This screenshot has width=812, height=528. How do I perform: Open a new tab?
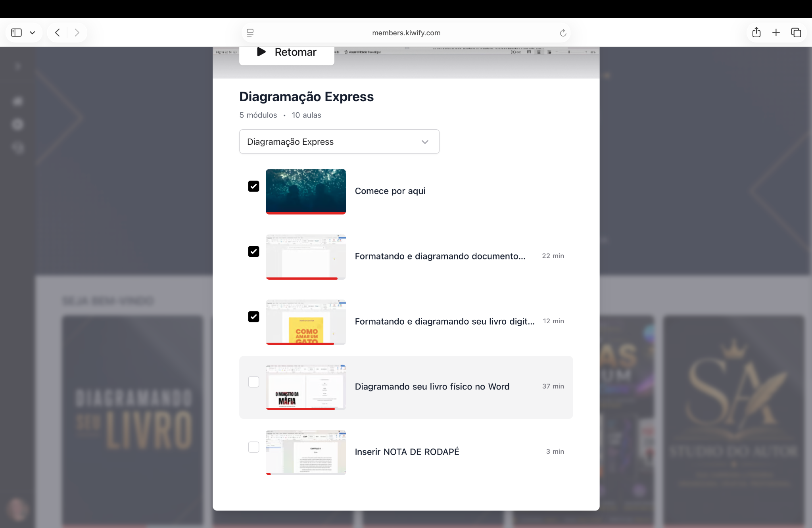pyautogui.click(x=776, y=33)
